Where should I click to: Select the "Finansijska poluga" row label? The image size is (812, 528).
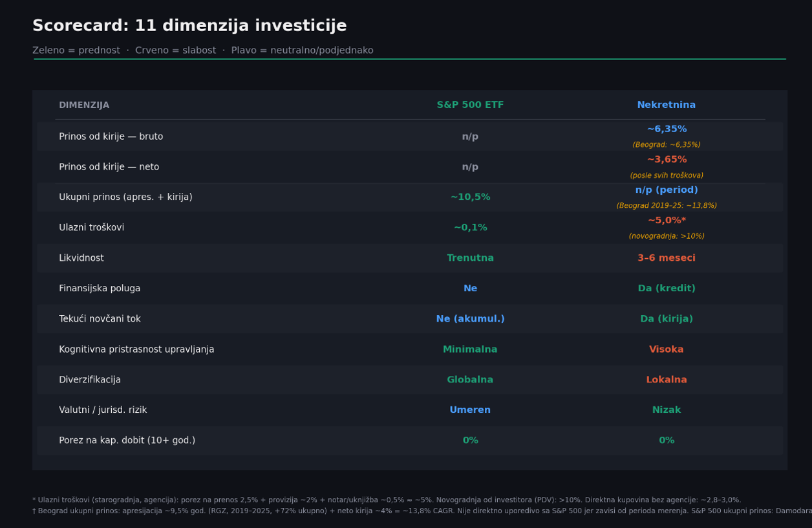coord(100,289)
